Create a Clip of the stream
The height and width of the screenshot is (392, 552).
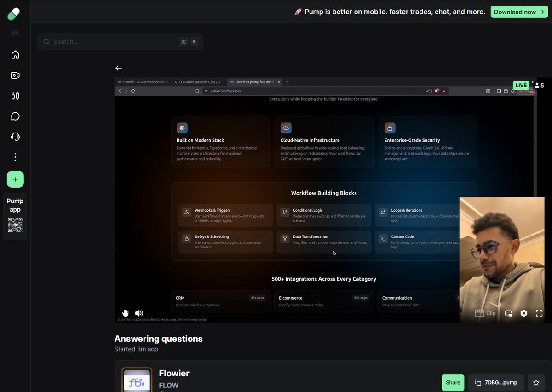(485, 313)
